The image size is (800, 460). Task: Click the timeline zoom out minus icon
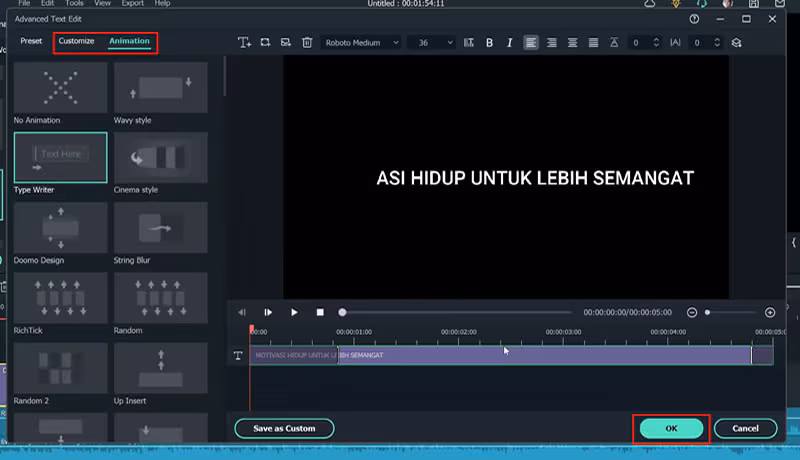click(692, 312)
